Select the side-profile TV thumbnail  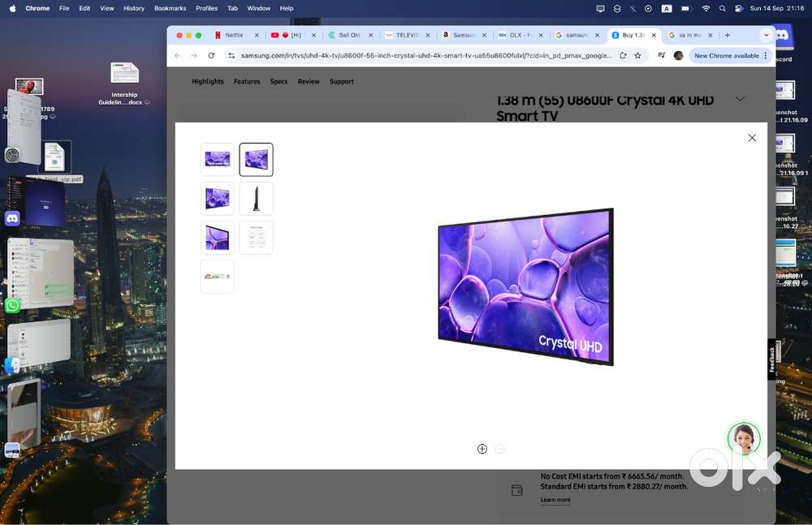(257, 199)
